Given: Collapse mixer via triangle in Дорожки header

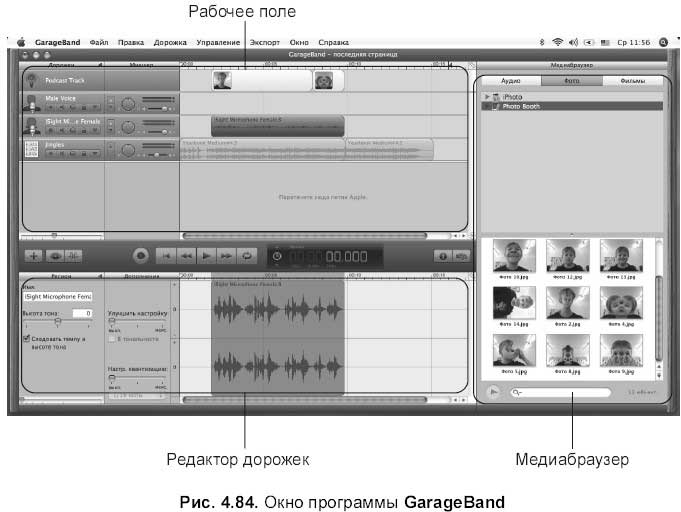Looking at the screenshot, I should (100, 65).
